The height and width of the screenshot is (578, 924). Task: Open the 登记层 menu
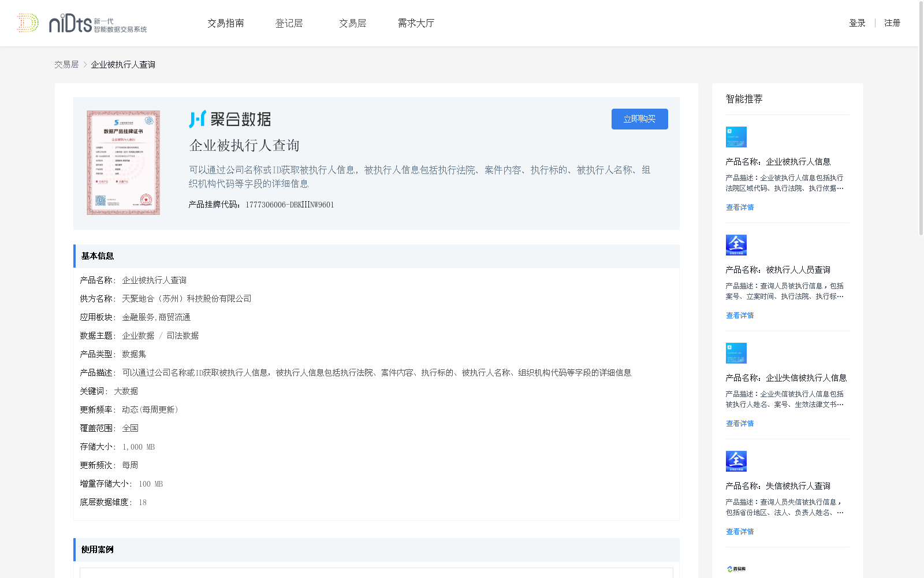[x=289, y=23]
